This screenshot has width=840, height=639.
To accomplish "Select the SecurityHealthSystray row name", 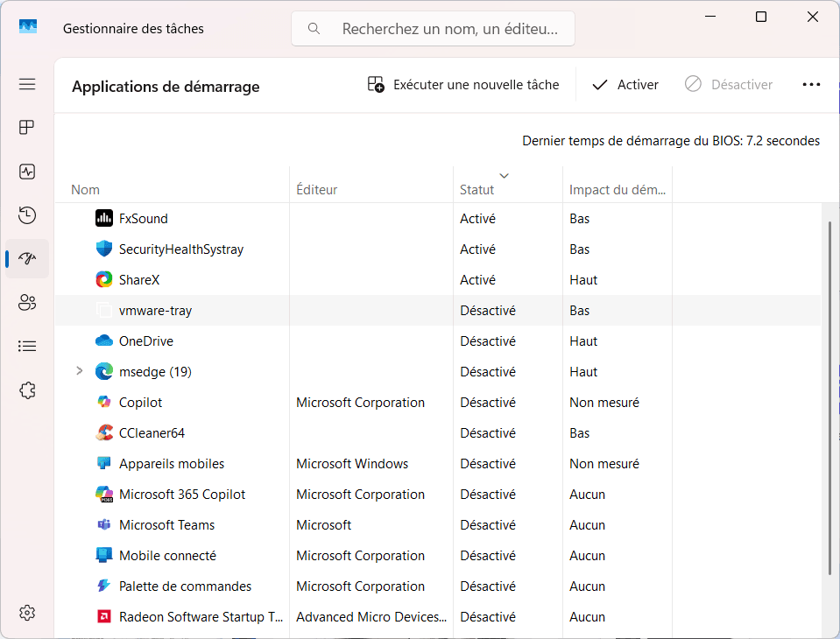I will 181,249.
